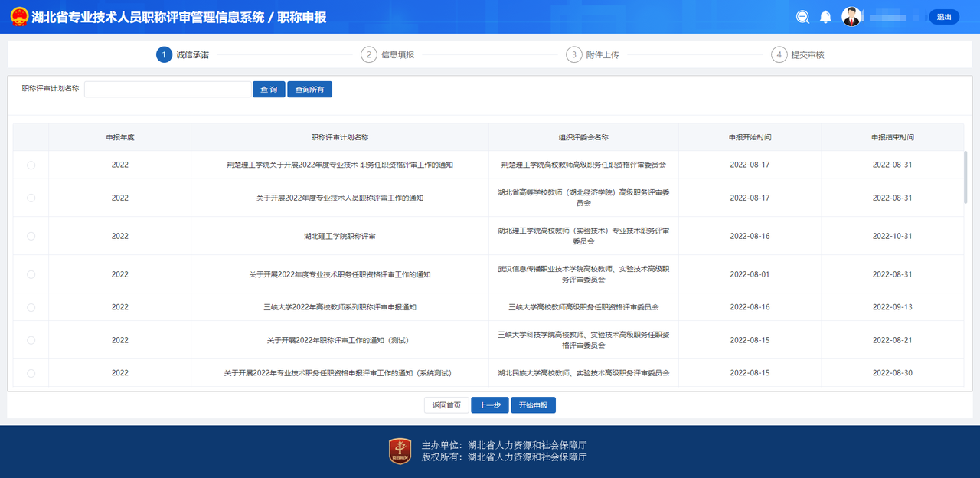Select radio for 三峡大学2022年高校教师系列 row
The image size is (980, 478).
31,307
